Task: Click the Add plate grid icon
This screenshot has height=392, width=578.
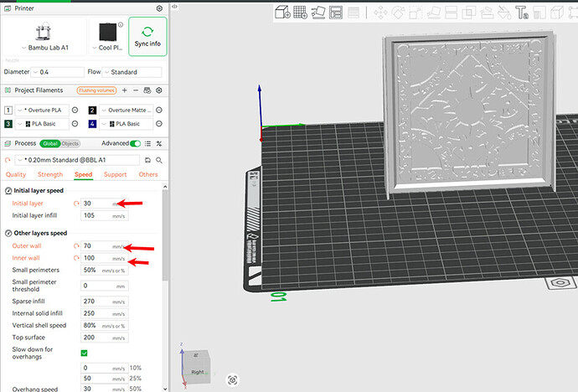Action: (x=301, y=13)
